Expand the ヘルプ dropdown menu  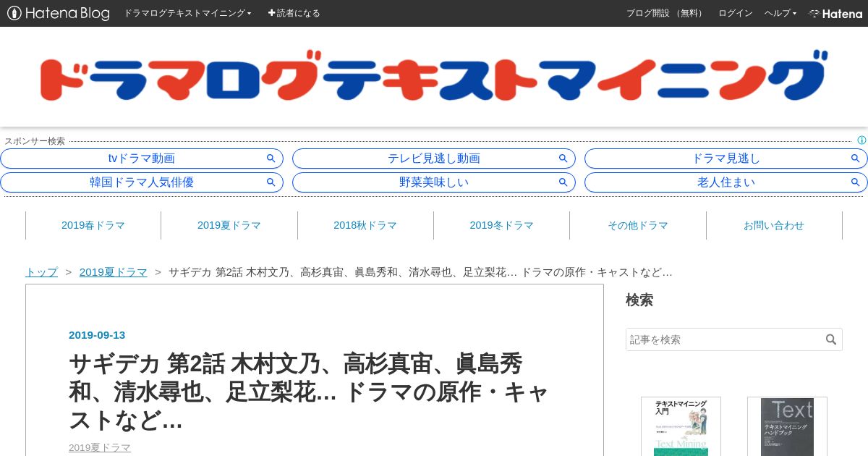pyautogui.click(x=780, y=13)
